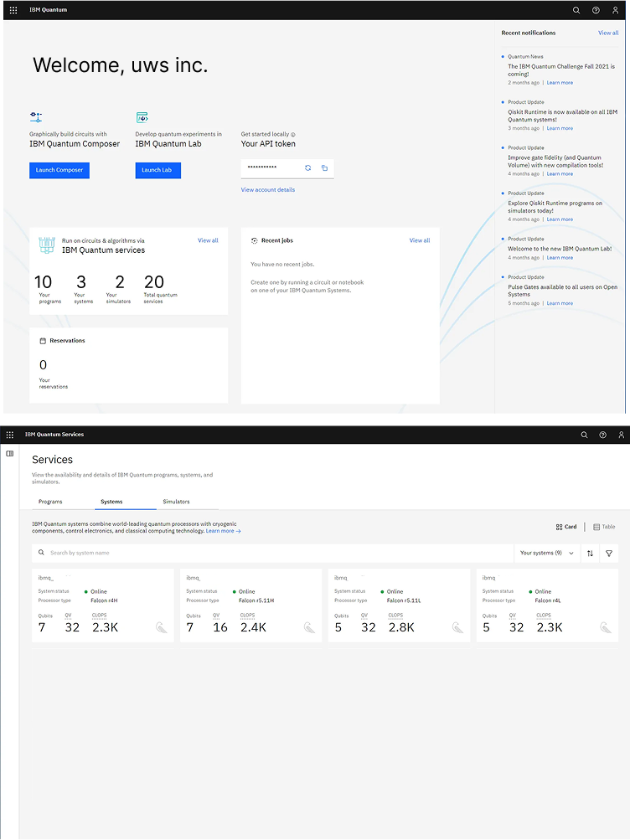630x840 pixels.
Task: Switch systems view to Table
Action: pyautogui.click(x=604, y=527)
